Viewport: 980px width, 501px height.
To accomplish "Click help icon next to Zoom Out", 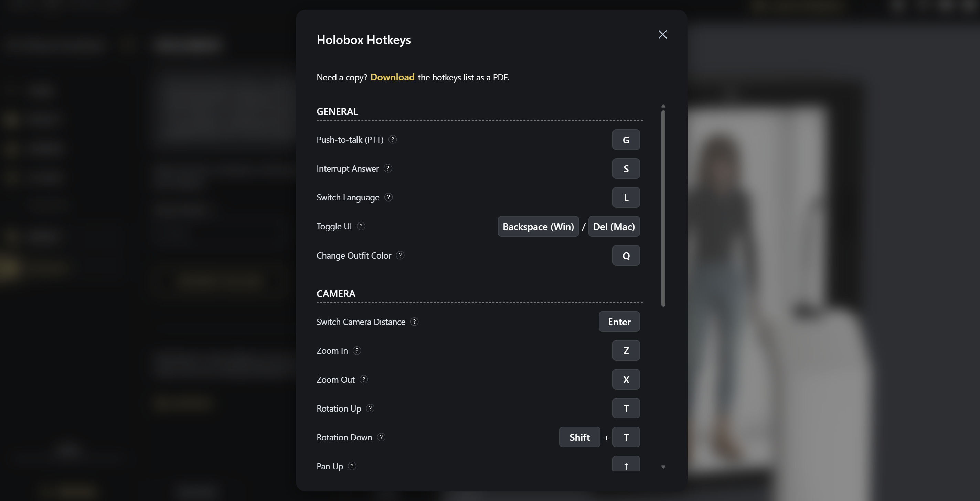I will pos(363,379).
